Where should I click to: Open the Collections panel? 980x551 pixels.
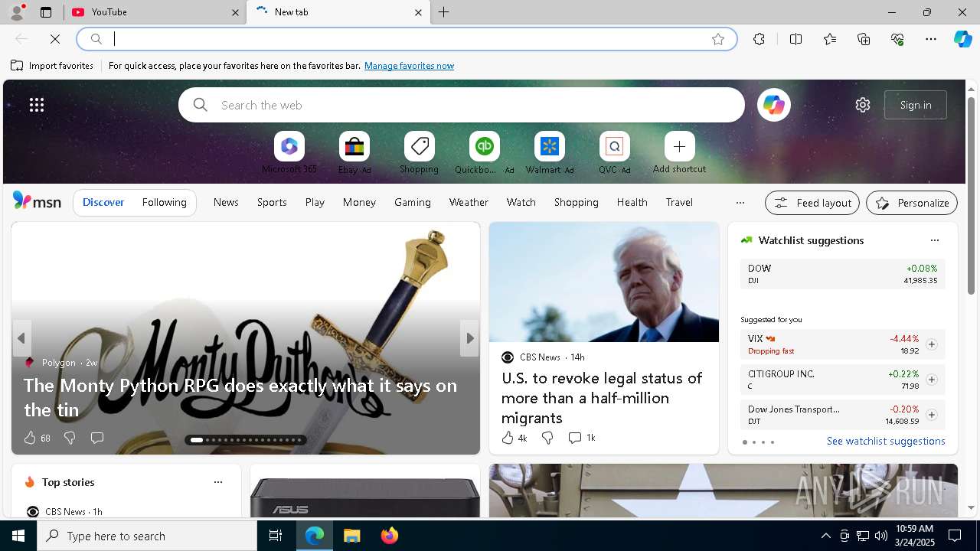point(864,39)
